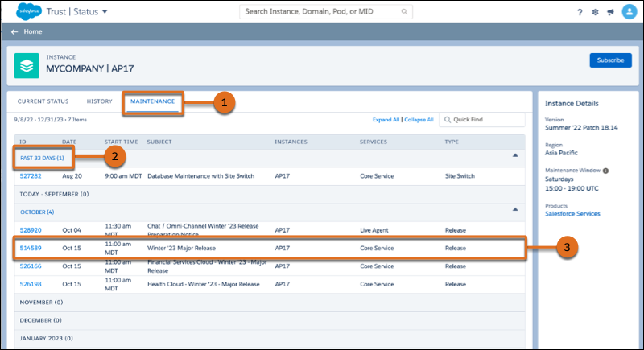This screenshot has height=350, width=644.
Task: Click the October (4) group heading
Action: (x=37, y=212)
